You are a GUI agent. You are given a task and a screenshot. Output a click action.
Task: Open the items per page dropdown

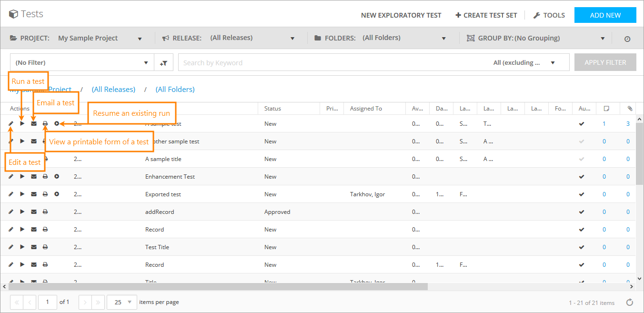click(x=122, y=302)
